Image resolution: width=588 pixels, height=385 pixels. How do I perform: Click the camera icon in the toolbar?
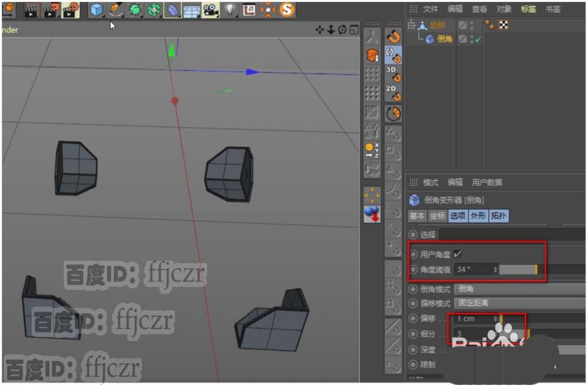pos(211,9)
